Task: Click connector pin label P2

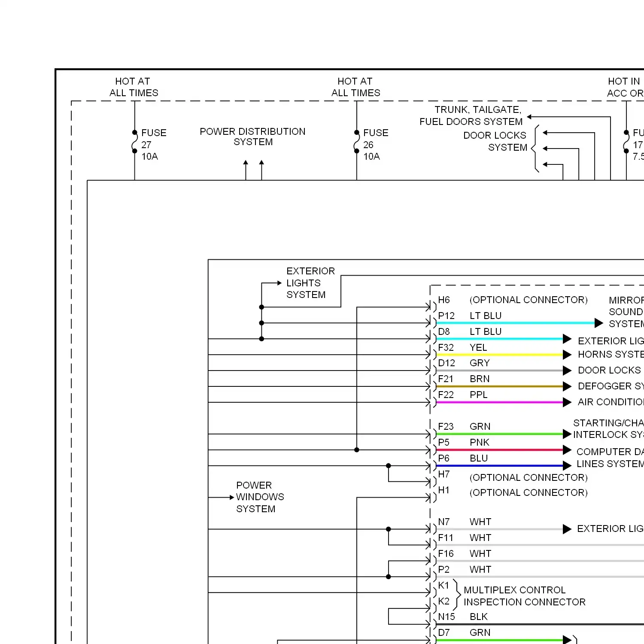Action: 444,569
